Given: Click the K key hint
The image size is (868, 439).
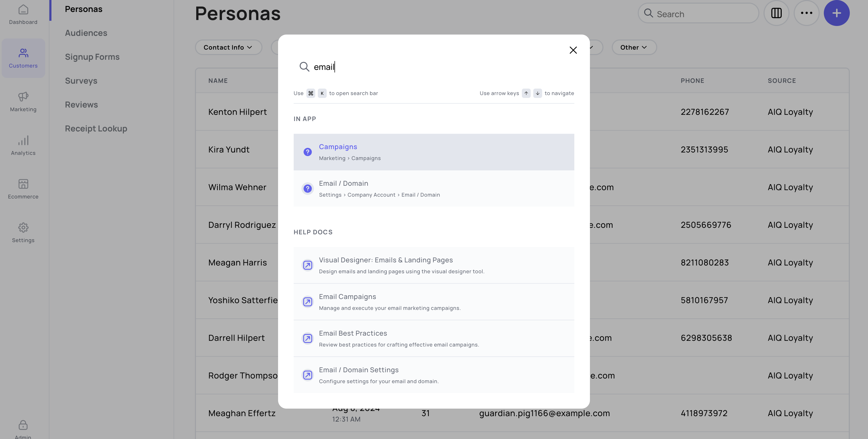Looking at the screenshot, I should point(322,93).
